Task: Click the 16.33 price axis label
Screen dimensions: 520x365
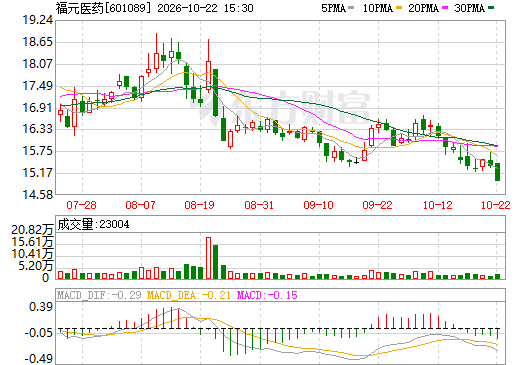Action: [x=38, y=129]
